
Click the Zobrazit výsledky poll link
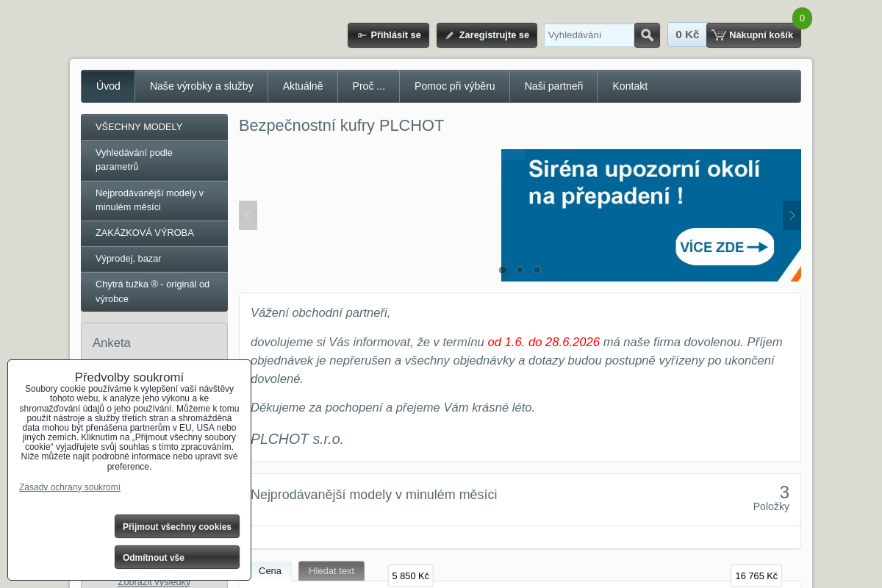point(154,582)
